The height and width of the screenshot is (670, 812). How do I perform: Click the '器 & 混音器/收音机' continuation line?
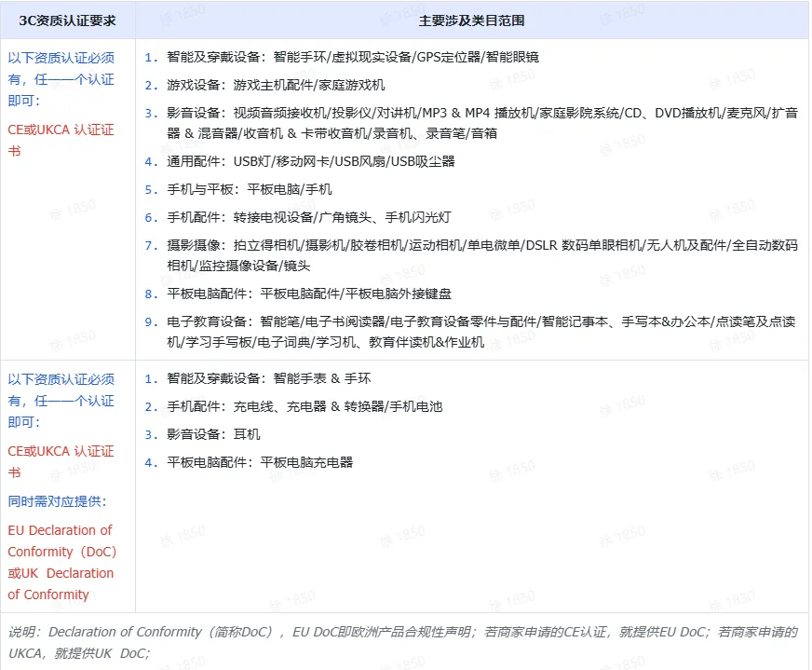pyautogui.click(x=332, y=133)
